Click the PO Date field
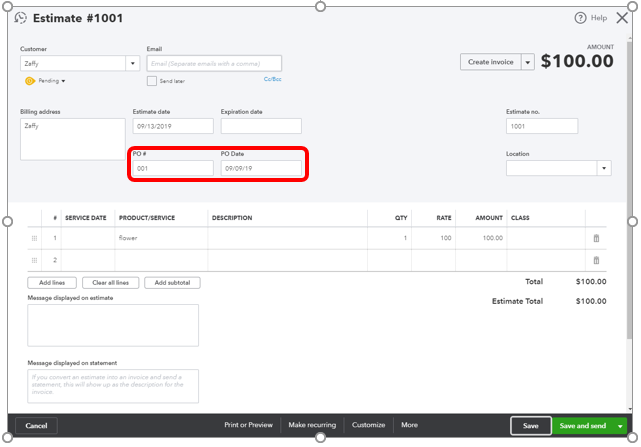Image resolution: width=641 pixels, height=447 pixels. [x=261, y=168]
